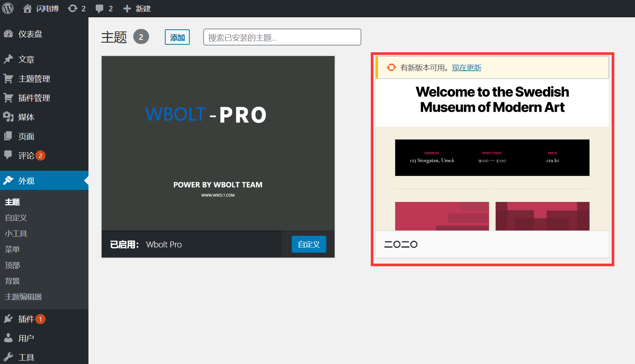Open the 媒体 media library

pyautogui.click(x=26, y=117)
